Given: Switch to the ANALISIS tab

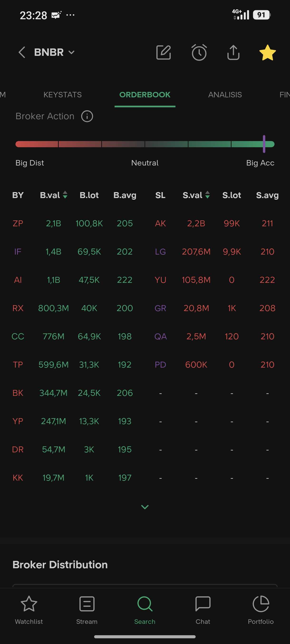Looking at the screenshot, I should [225, 95].
